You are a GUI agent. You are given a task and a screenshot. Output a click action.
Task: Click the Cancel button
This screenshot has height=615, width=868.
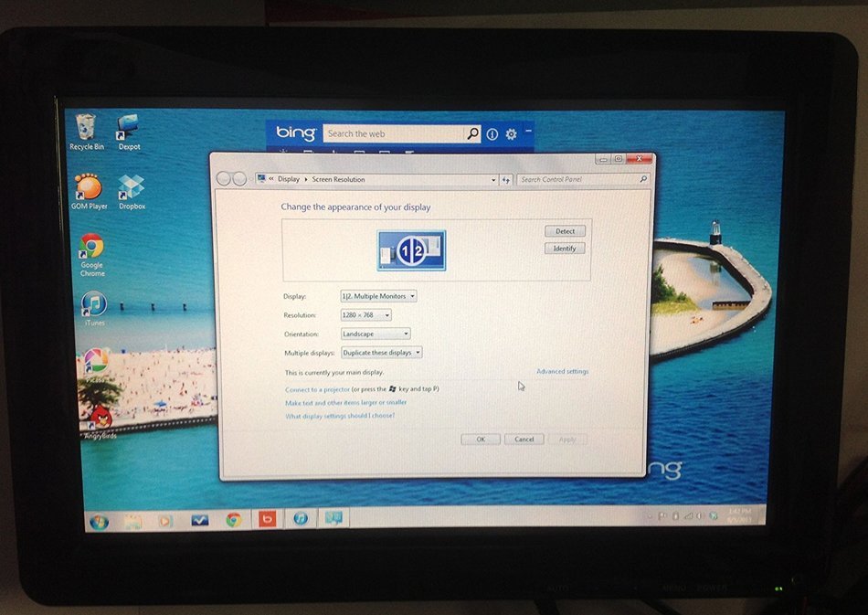point(524,439)
